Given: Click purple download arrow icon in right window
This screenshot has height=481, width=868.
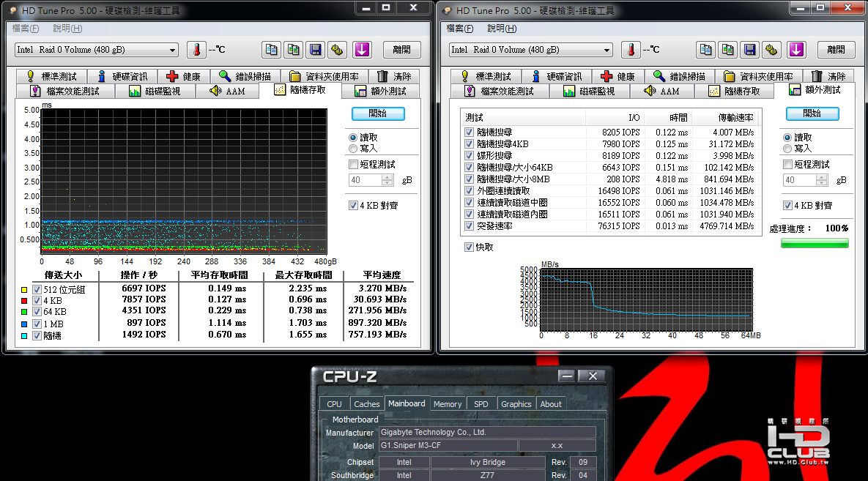Looking at the screenshot, I should (x=796, y=50).
